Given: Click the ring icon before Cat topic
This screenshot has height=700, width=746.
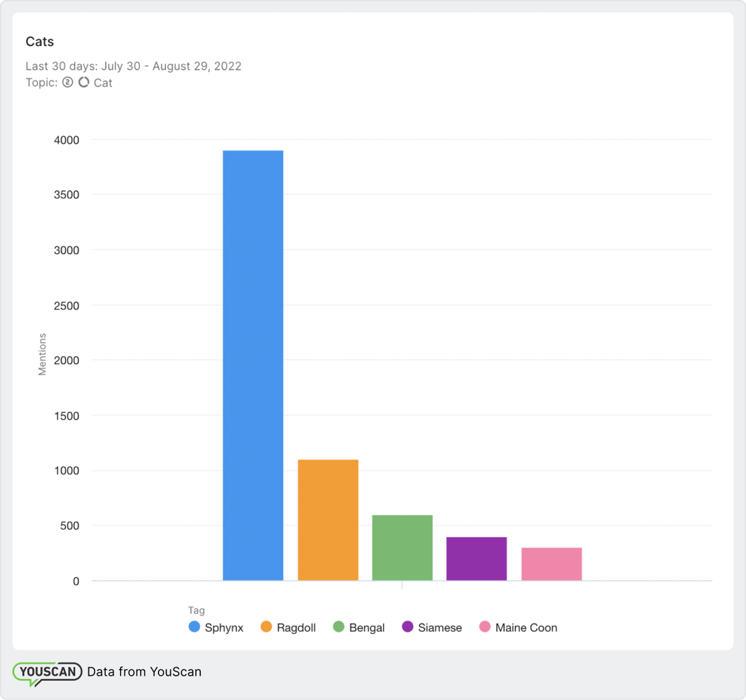Looking at the screenshot, I should 84,82.
